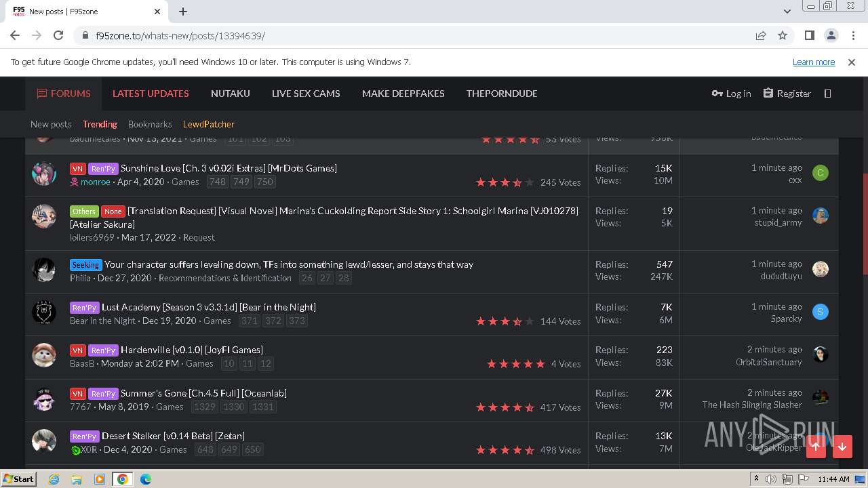Open Sparcky blue avatar icon

(x=820, y=312)
